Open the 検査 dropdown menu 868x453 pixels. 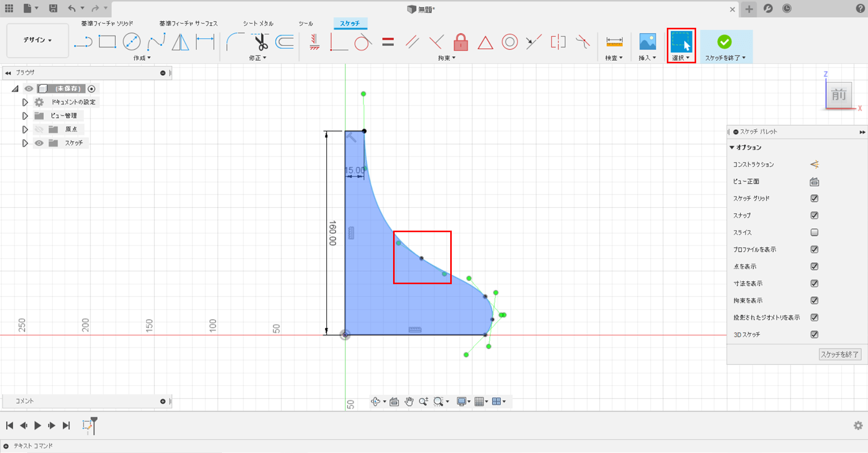click(x=614, y=58)
